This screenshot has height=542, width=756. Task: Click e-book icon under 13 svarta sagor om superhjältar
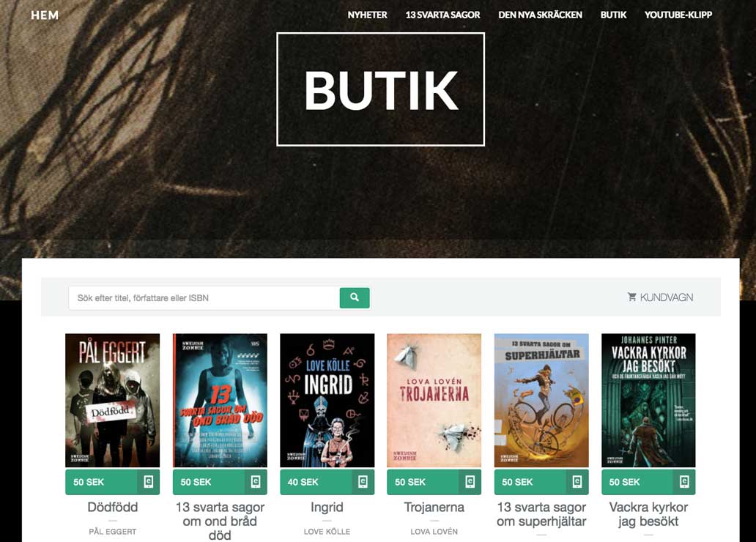[577, 482]
